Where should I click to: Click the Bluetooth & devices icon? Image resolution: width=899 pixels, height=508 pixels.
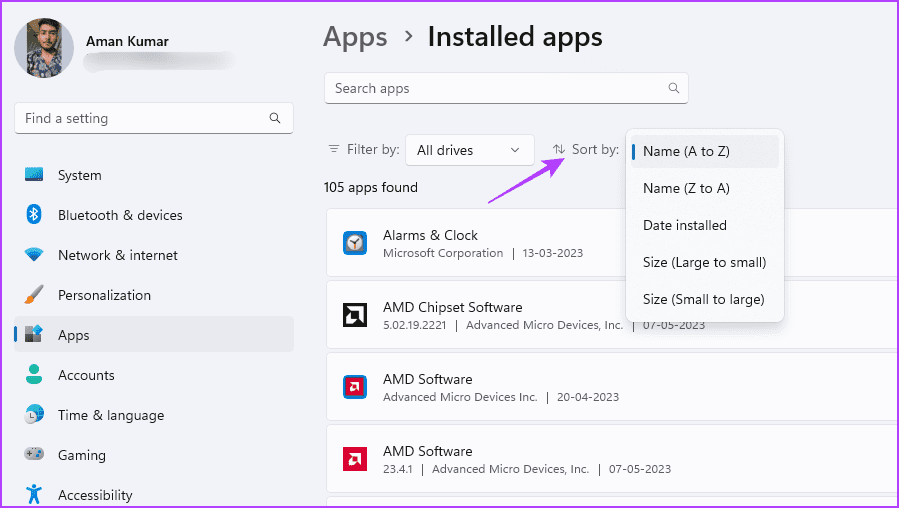tap(34, 214)
